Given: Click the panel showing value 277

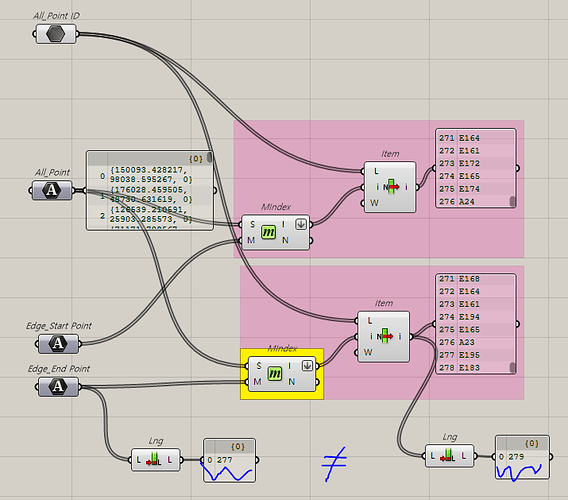Looking at the screenshot, I should click(x=230, y=461).
